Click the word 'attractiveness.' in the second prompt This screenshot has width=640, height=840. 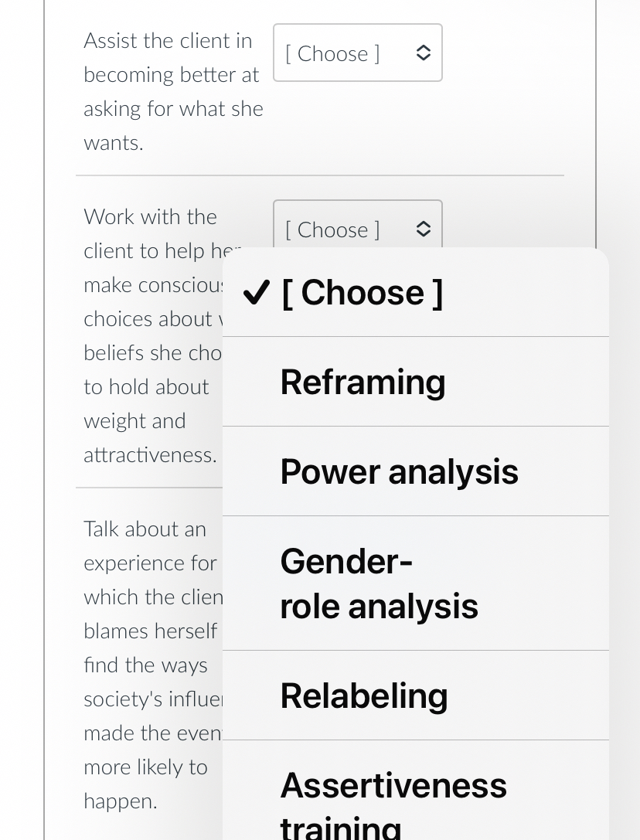(x=150, y=455)
